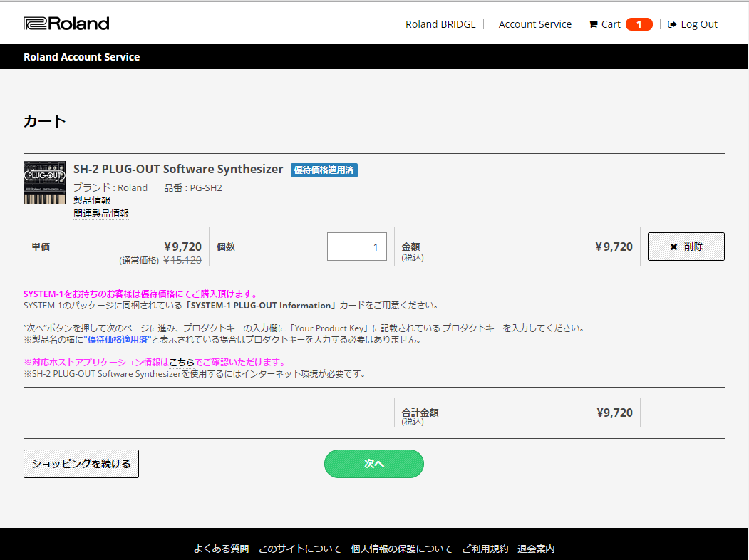Open the 関連製品情報 link

coord(101,214)
